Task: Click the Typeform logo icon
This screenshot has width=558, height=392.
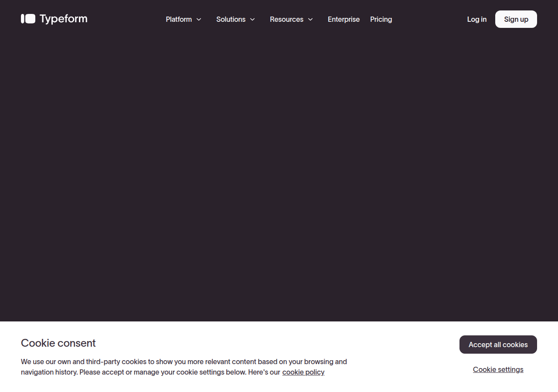Action: pyautogui.click(x=28, y=19)
